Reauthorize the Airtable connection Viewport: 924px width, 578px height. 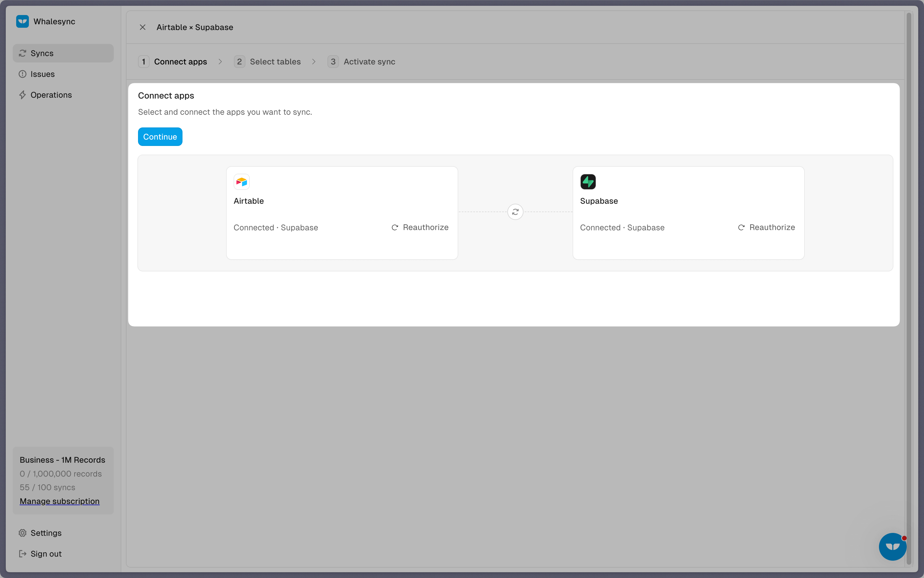point(420,227)
